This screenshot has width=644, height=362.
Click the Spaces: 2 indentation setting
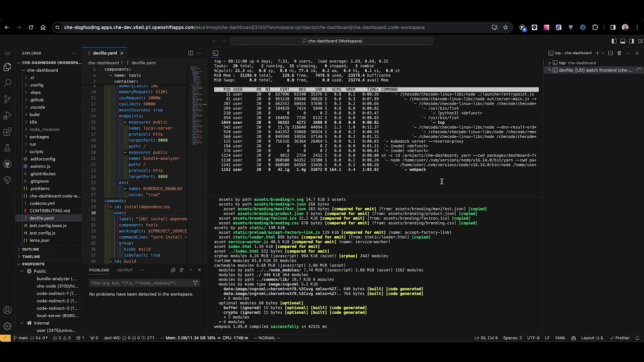pyautogui.click(x=512, y=338)
